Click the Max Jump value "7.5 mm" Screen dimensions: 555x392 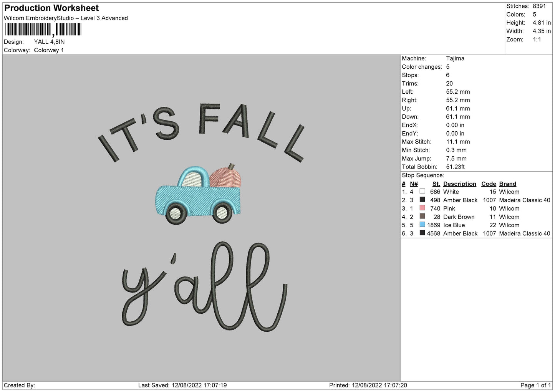tap(456, 159)
